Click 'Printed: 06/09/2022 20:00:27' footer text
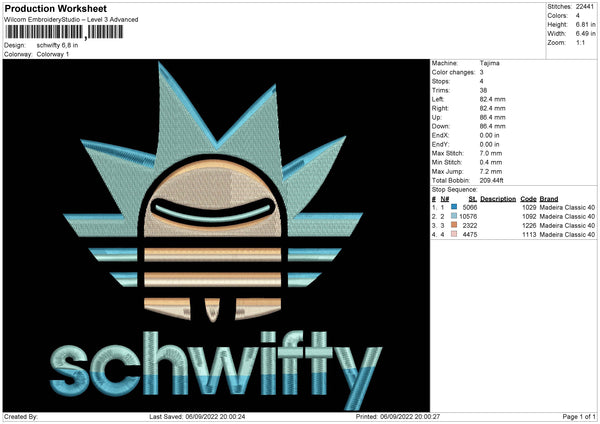The width and height of the screenshot is (600, 424). click(398, 416)
